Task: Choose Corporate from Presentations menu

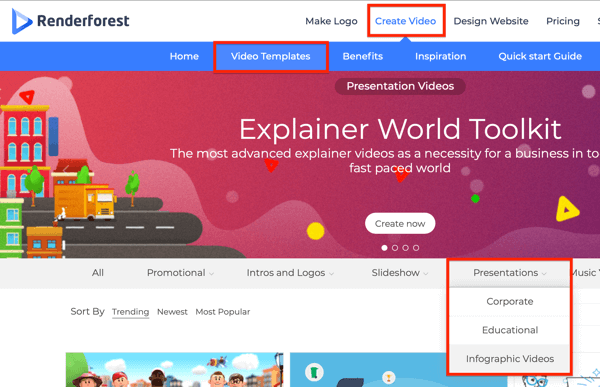Action: pos(510,301)
